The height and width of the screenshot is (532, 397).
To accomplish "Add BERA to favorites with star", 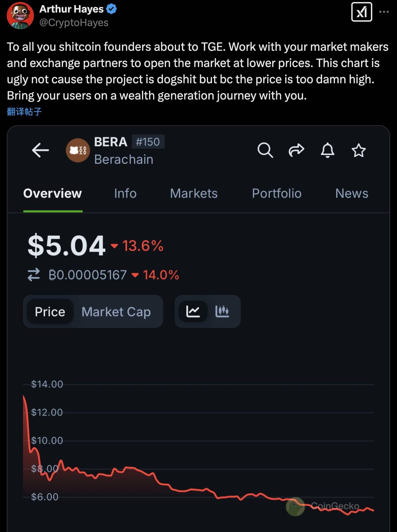I will pos(358,150).
